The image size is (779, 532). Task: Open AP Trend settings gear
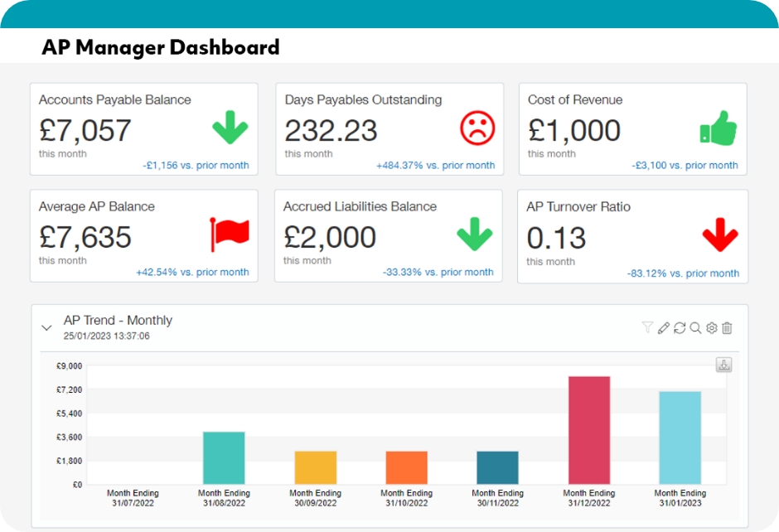[x=711, y=328]
